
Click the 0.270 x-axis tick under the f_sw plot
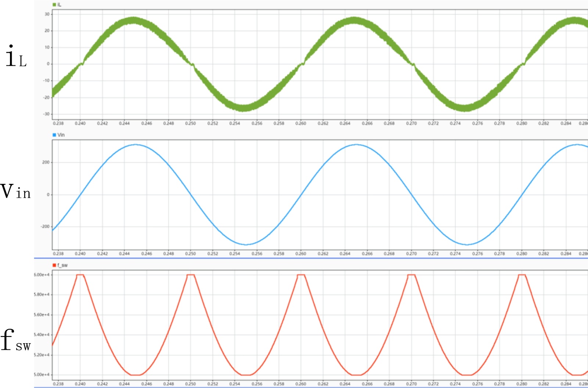click(411, 384)
